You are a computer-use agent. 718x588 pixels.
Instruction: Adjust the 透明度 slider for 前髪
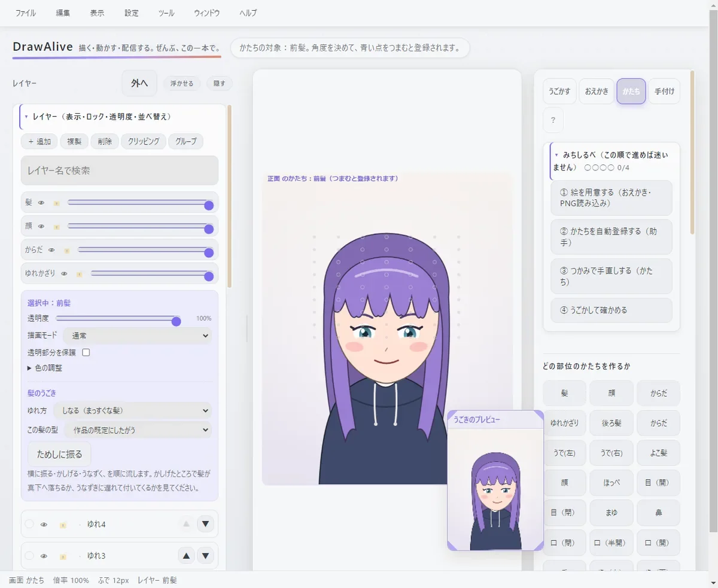click(x=118, y=319)
